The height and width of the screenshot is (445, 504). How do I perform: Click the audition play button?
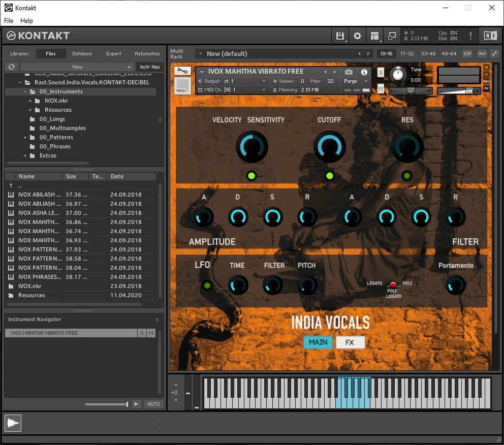click(136, 404)
